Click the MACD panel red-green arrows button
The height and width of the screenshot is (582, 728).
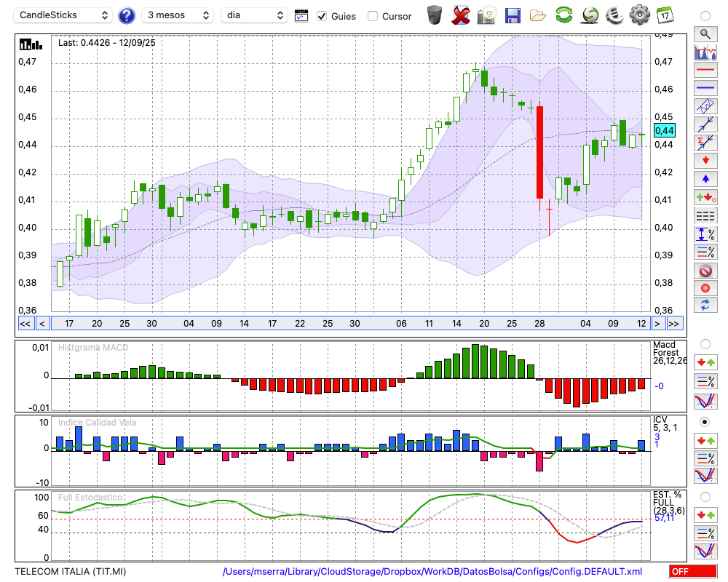click(x=705, y=362)
